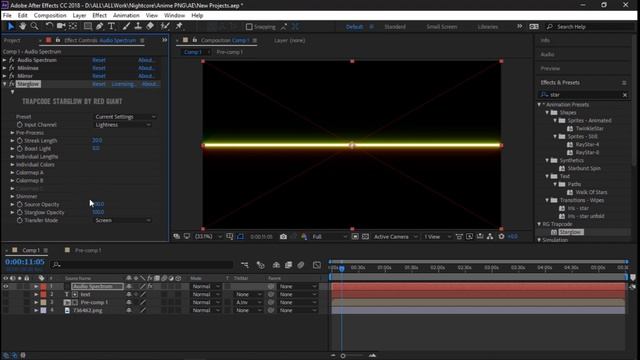Open the Full resolution dropdown
Image resolution: width=640 pixels, height=360 pixels.
[x=329, y=237]
